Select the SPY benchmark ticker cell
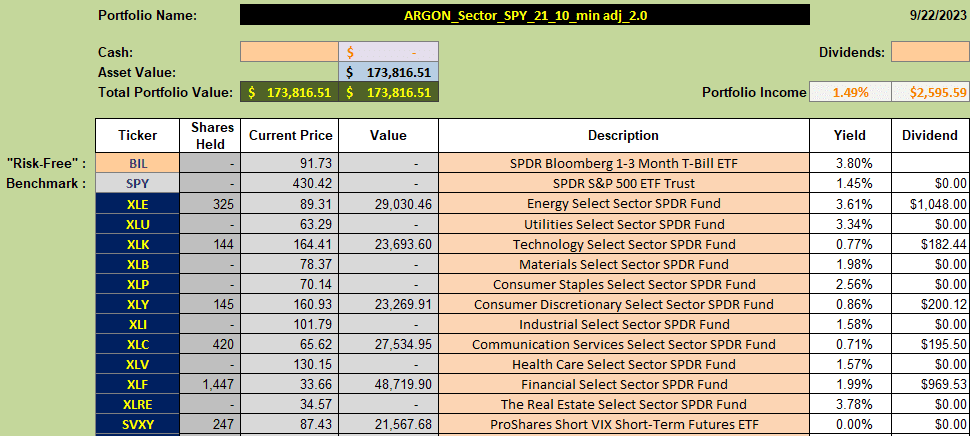The height and width of the screenshot is (436, 970). coord(138,184)
